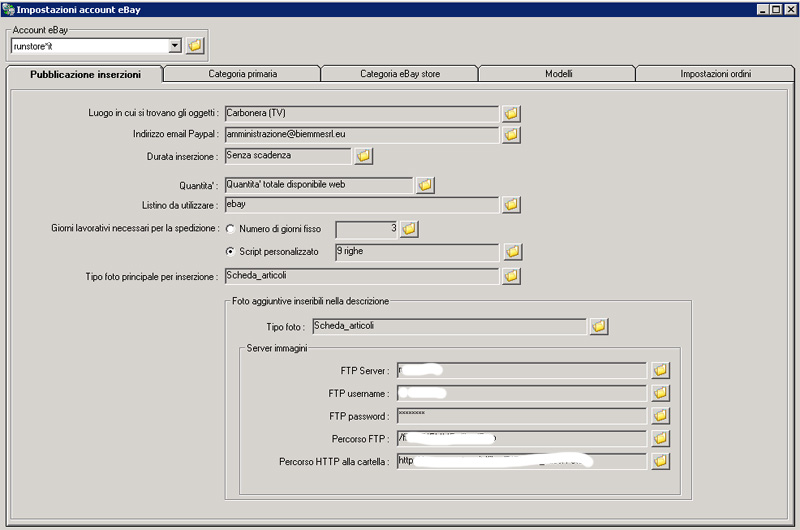The width and height of the screenshot is (800, 530).
Task: Click the fixed days number field showing 3
Action: pyautogui.click(x=366, y=229)
